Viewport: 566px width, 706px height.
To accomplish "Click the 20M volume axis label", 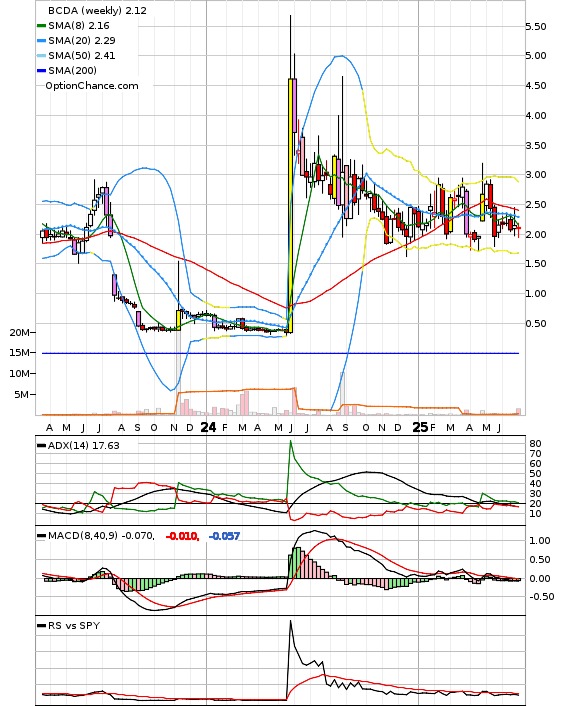I will pyautogui.click(x=19, y=332).
